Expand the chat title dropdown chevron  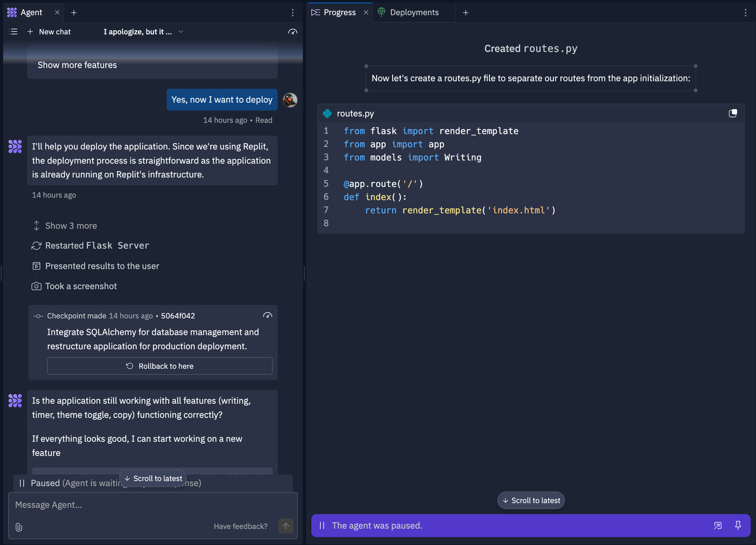[180, 32]
